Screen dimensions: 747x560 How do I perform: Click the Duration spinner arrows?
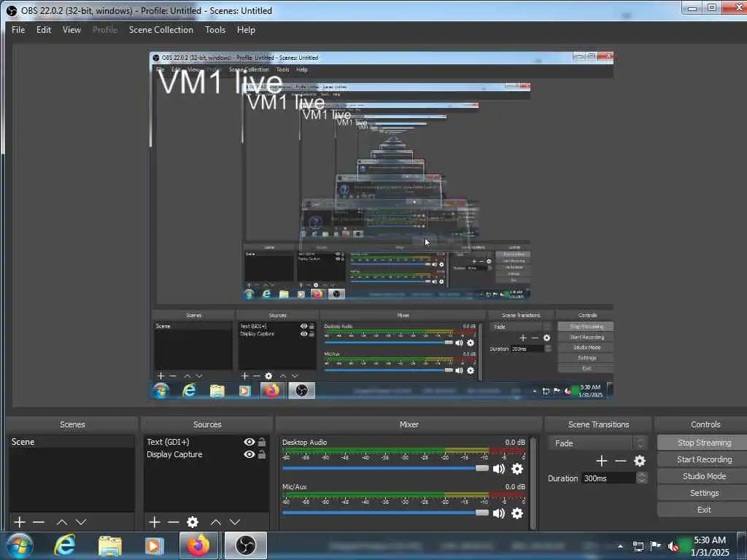(x=642, y=478)
